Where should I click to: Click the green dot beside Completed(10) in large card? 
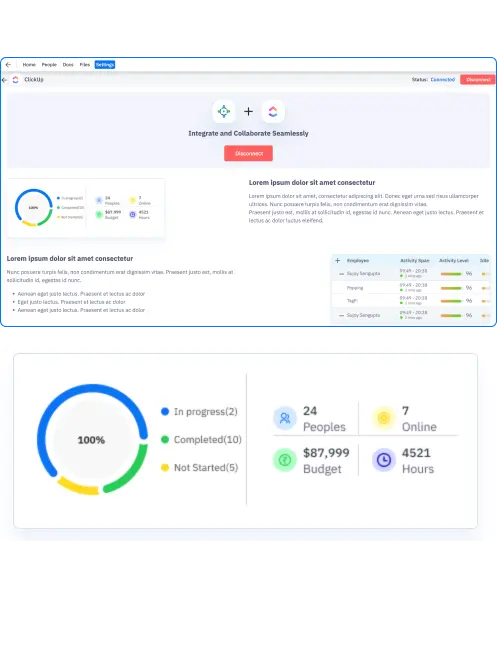165,439
